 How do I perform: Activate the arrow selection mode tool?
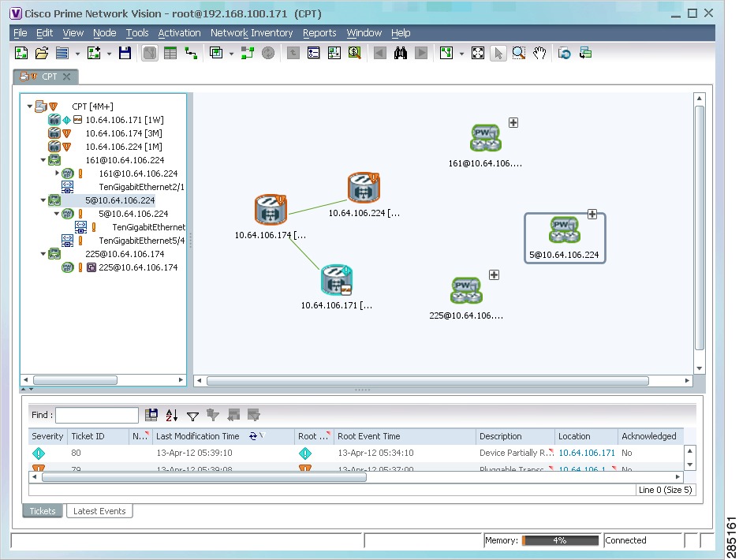498,53
